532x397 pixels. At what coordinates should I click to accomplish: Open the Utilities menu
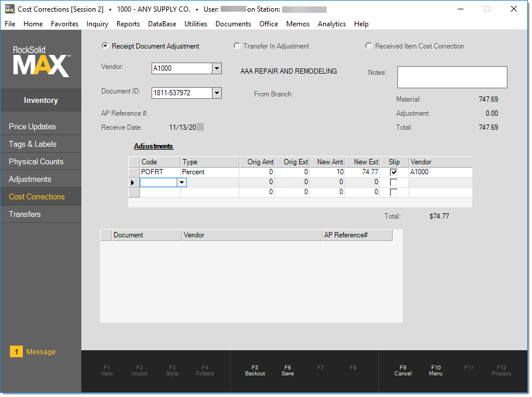pyautogui.click(x=195, y=24)
